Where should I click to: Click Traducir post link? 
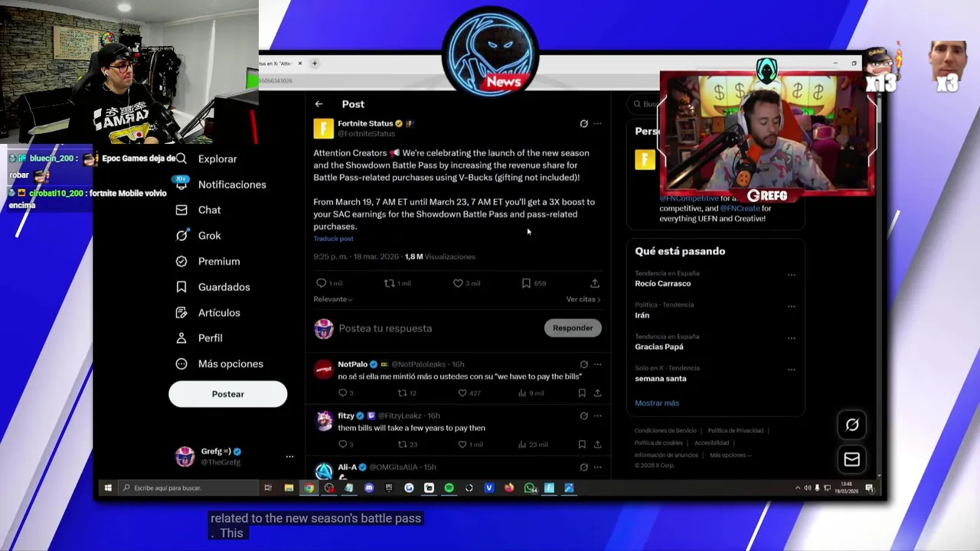(333, 239)
